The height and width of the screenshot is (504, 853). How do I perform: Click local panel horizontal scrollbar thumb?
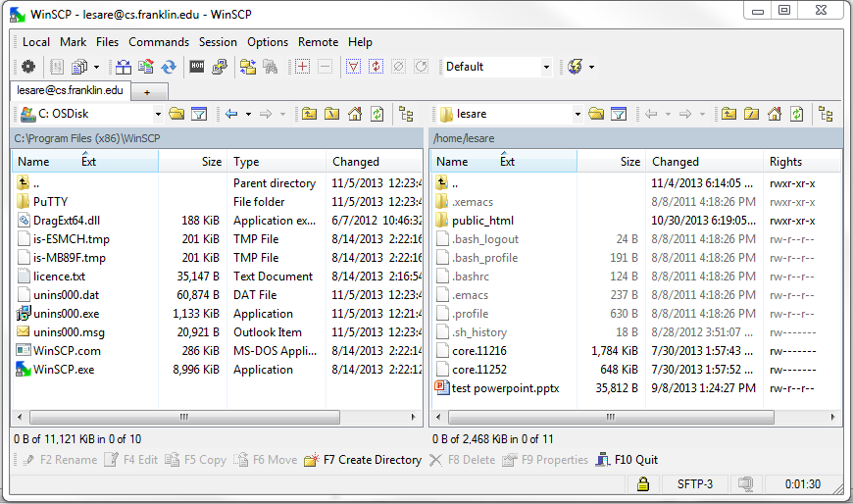pyautogui.click(x=184, y=418)
